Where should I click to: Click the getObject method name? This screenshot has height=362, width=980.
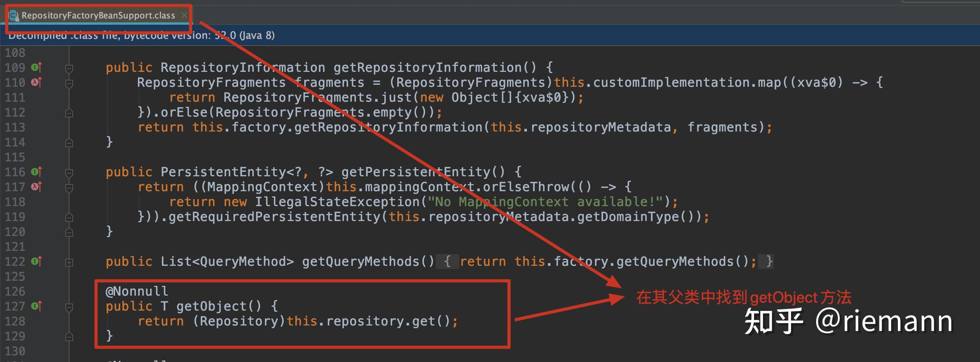click(x=211, y=306)
